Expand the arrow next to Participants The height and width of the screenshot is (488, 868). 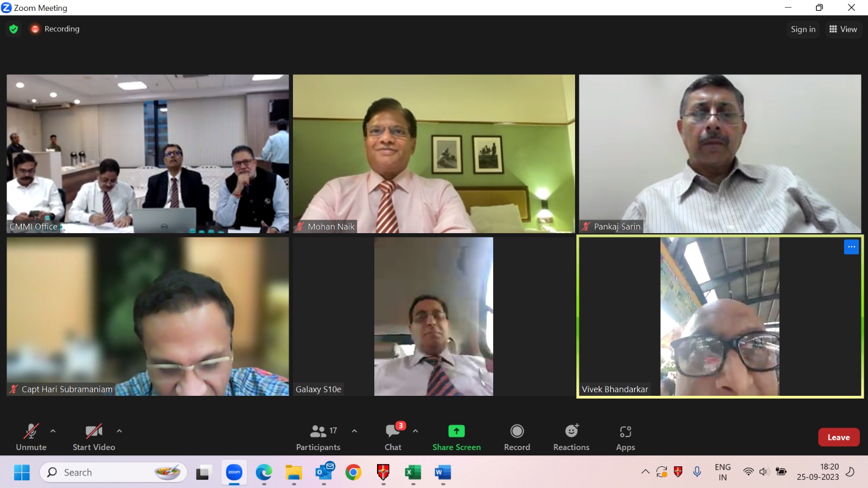click(x=354, y=431)
